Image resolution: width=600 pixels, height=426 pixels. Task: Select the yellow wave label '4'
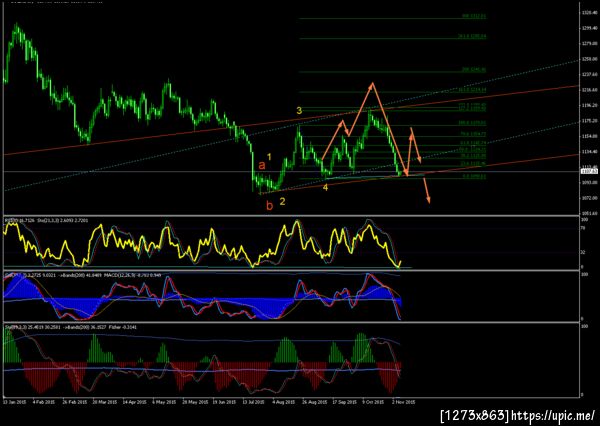pos(325,188)
